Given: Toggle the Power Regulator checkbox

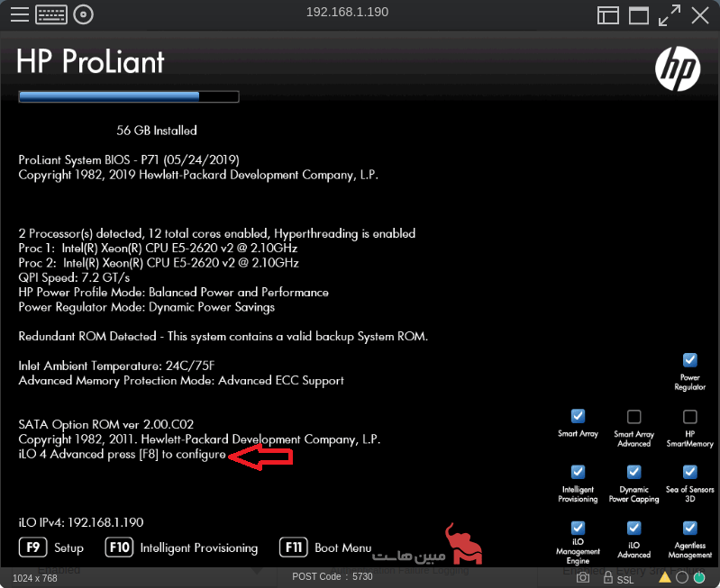Looking at the screenshot, I should click(689, 360).
